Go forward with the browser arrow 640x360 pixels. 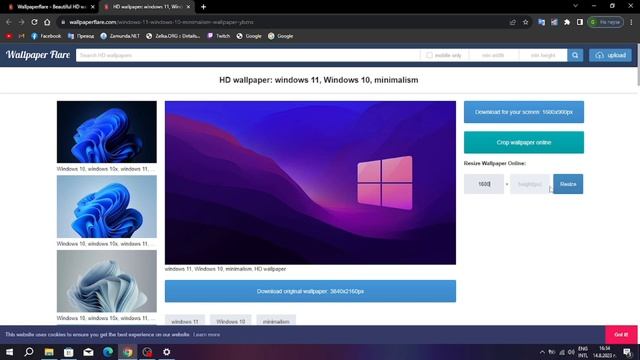click(21, 22)
